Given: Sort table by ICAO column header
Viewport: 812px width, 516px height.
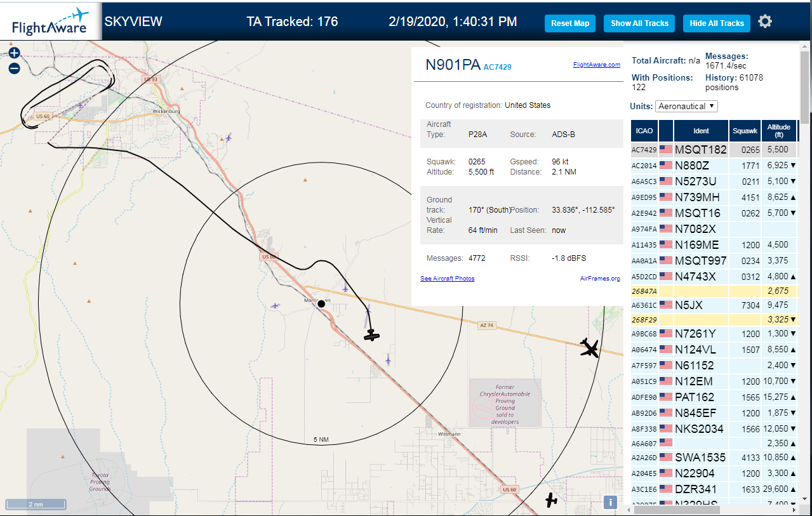Looking at the screenshot, I should pos(644,131).
